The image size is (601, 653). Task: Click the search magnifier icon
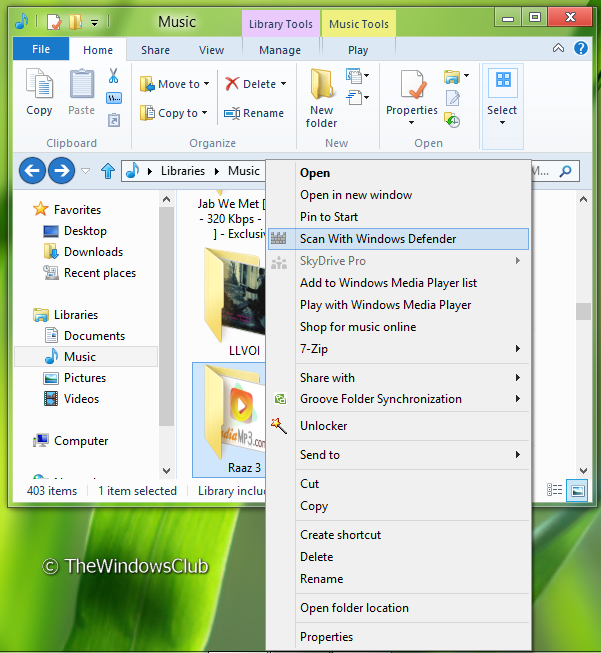[565, 171]
